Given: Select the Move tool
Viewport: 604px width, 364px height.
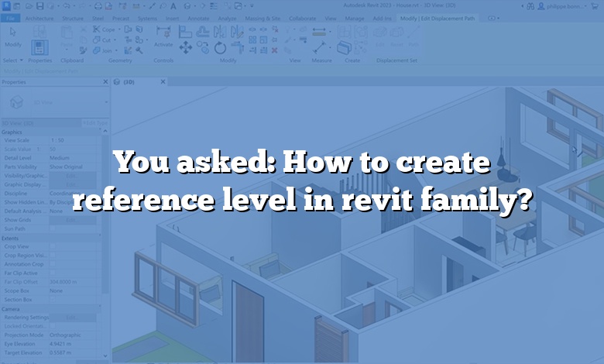Looking at the screenshot, I should tap(185, 48).
